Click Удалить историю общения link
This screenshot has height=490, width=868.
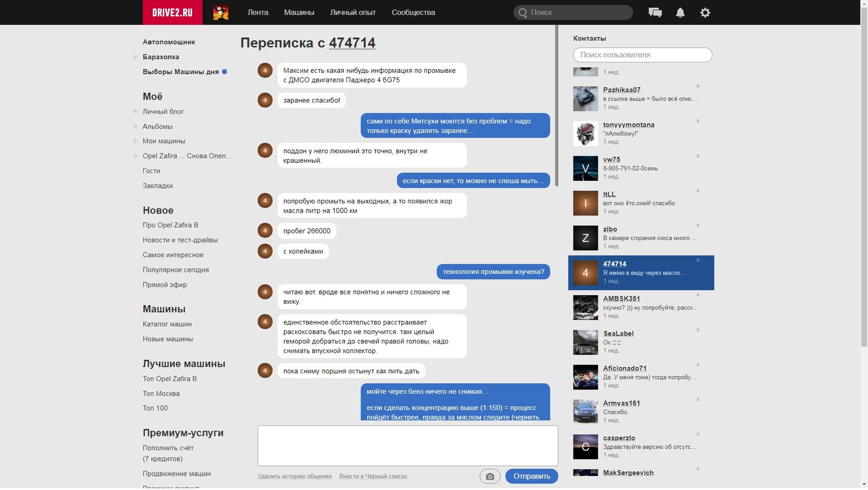pos(295,476)
